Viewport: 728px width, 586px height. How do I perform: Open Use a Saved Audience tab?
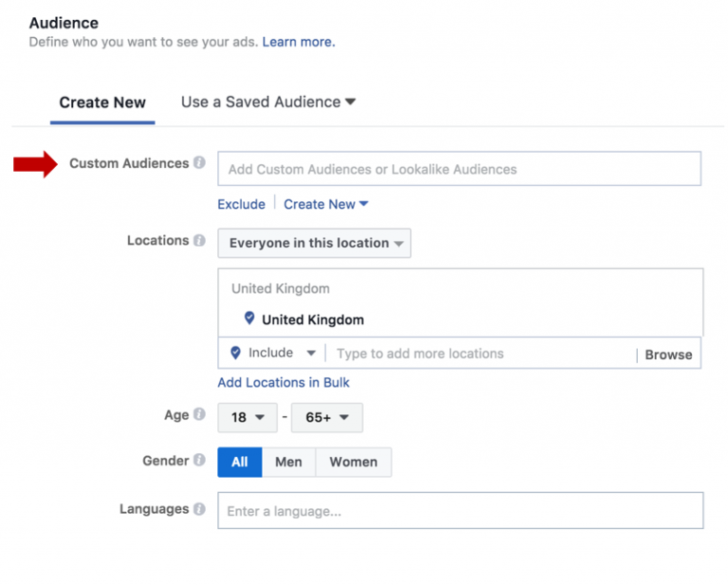(x=267, y=101)
